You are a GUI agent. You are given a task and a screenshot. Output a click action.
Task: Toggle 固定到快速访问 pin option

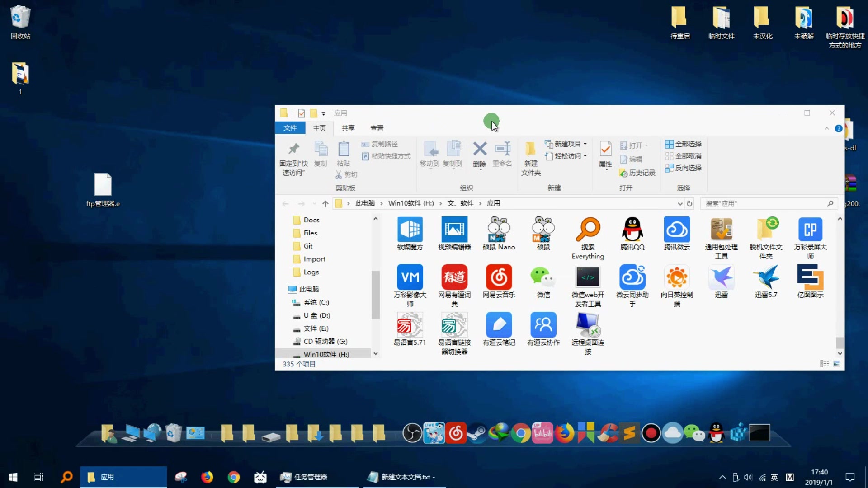tap(292, 157)
